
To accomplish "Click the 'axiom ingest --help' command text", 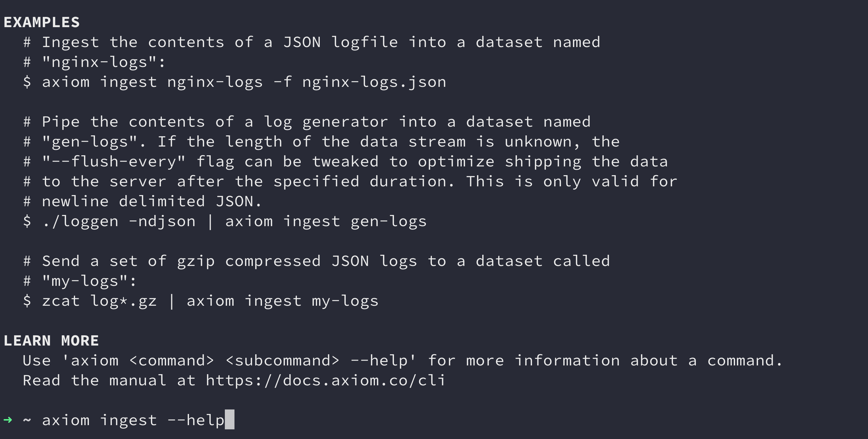I will point(133,420).
